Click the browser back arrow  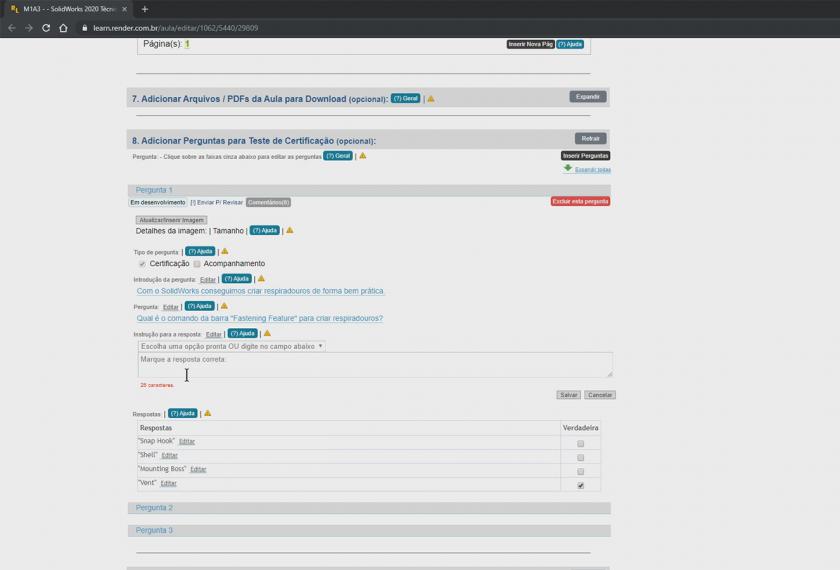11,28
